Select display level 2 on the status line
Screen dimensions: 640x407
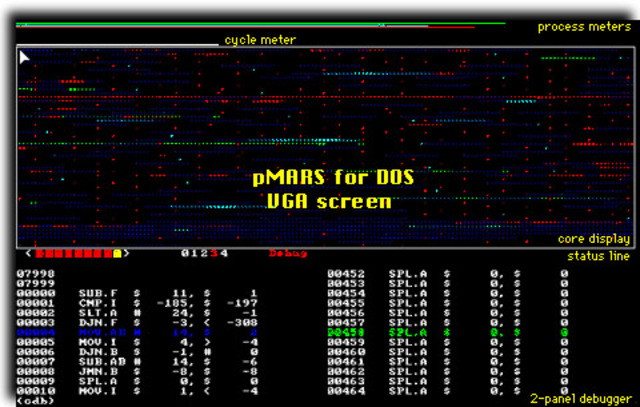click(x=204, y=254)
